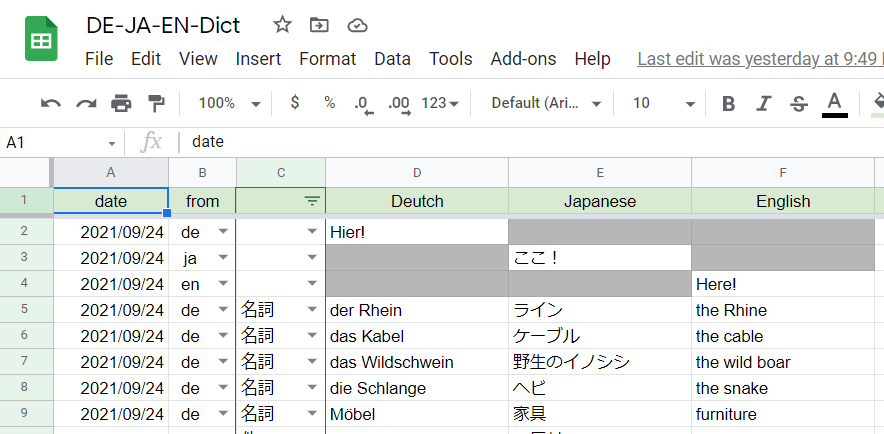Image resolution: width=884 pixels, height=434 pixels.
Task: Open the Format menu
Action: click(328, 59)
